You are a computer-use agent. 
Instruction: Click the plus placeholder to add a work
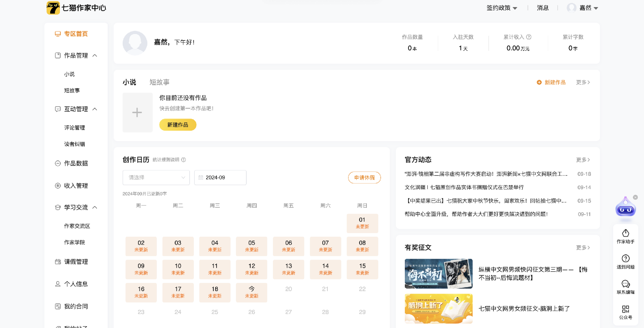(137, 112)
